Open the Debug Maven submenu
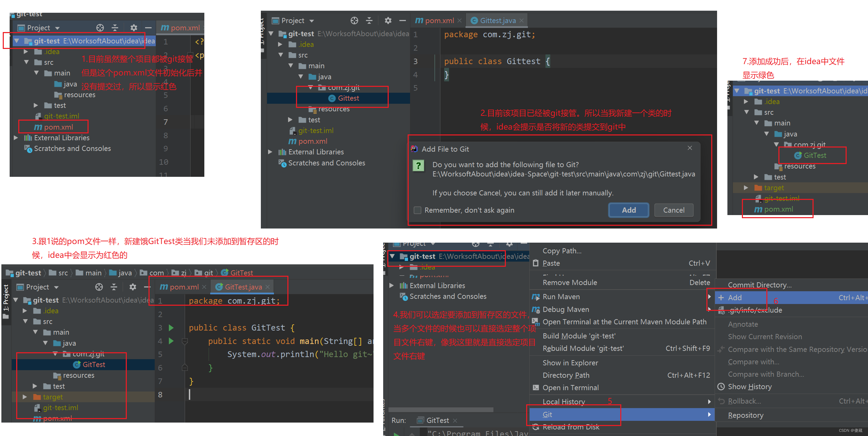868x436 pixels. click(621, 310)
